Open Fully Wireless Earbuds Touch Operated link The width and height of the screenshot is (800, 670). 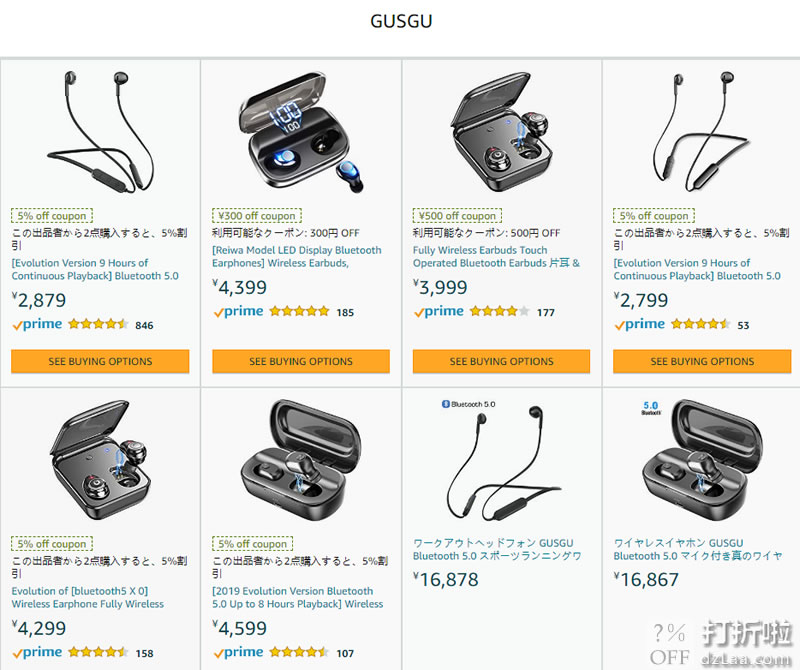496,257
